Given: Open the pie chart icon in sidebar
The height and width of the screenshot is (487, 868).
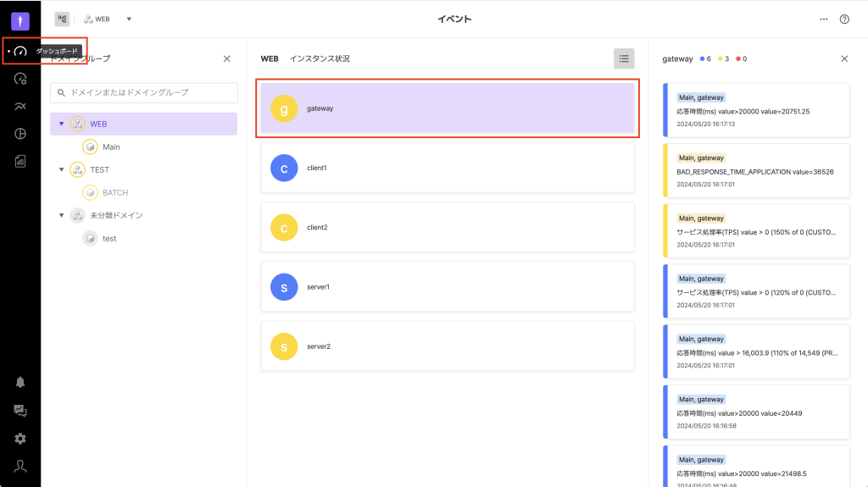Looking at the screenshot, I should [x=20, y=134].
